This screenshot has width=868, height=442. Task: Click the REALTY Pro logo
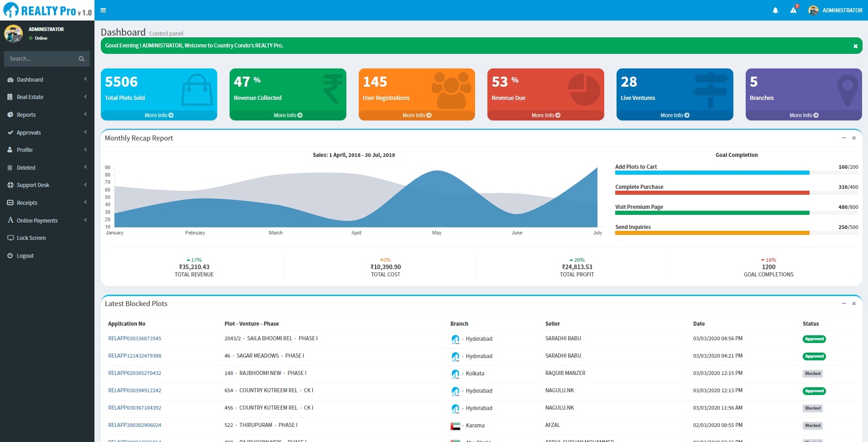(47, 10)
